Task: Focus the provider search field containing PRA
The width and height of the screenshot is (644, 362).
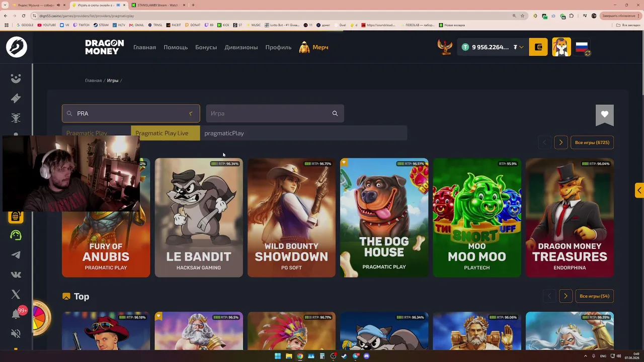Action: 131,114
